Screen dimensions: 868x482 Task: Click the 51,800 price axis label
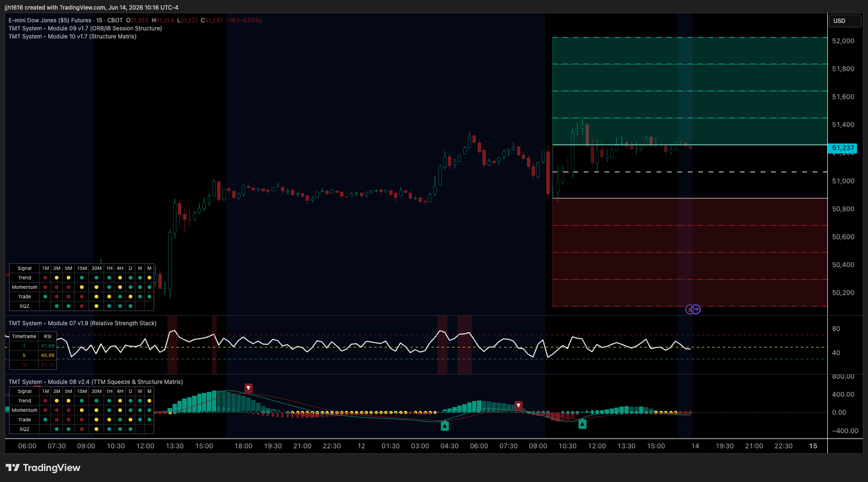click(x=843, y=69)
